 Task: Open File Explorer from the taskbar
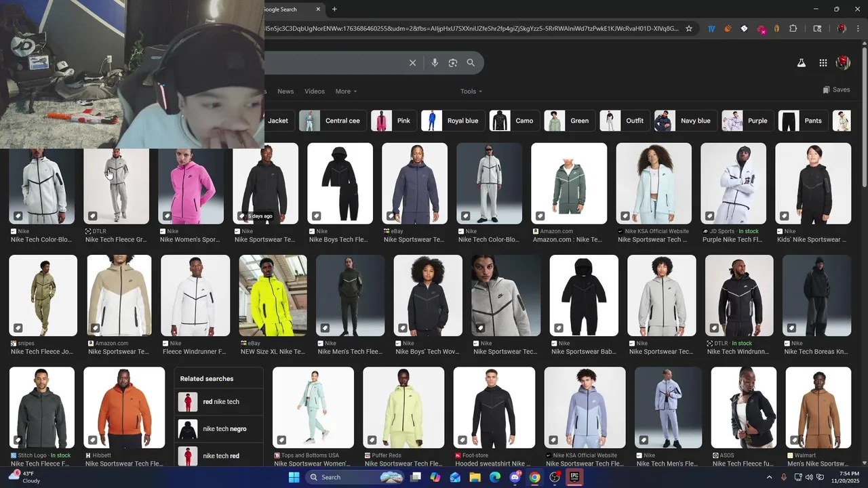click(x=475, y=477)
